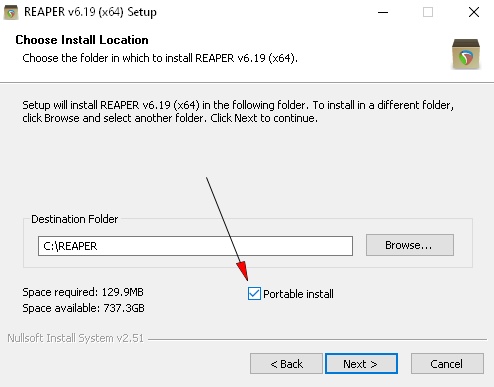Click the Destination Folder group label
Image resolution: width=494 pixels, height=387 pixels.
[75, 219]
